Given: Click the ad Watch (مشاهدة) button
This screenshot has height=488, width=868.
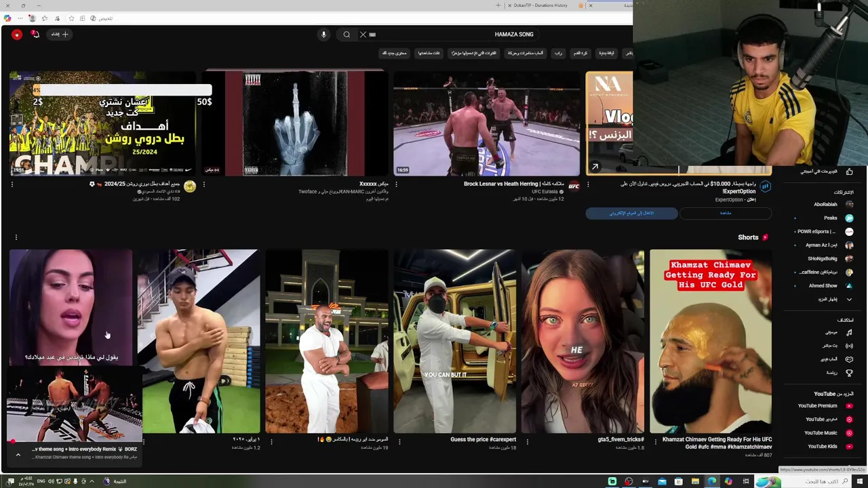Looking at the screenshot, I should (x=726, y=213).
